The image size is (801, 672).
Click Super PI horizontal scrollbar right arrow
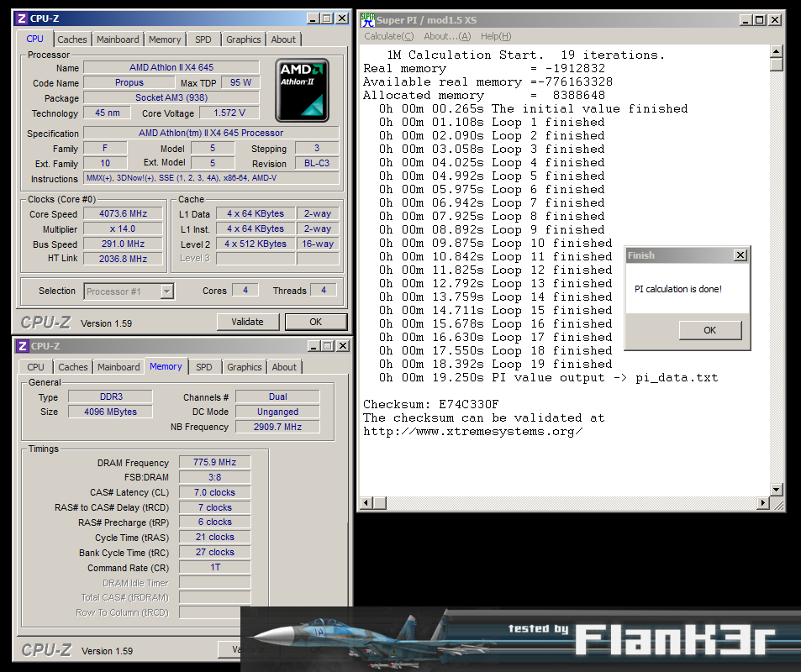coord(762,503)
